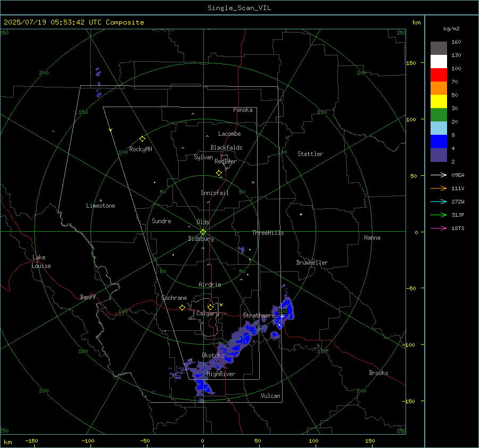Click the magenta 18TS arrow in legend

[x=439, y=228]
